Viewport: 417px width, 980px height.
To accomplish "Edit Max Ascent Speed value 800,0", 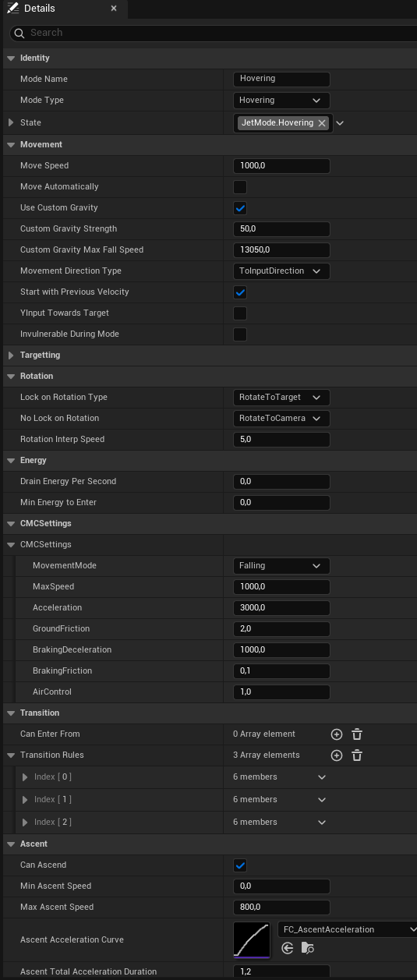I will (x=281, y=907).
